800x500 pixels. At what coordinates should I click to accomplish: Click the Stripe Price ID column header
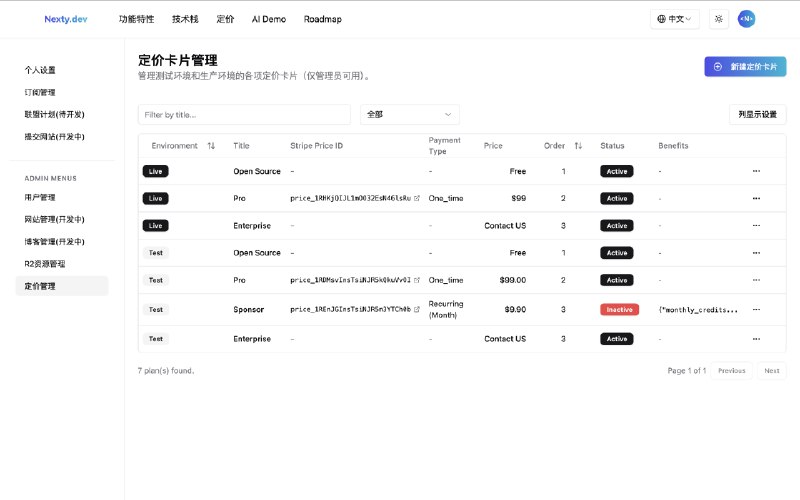316,146
